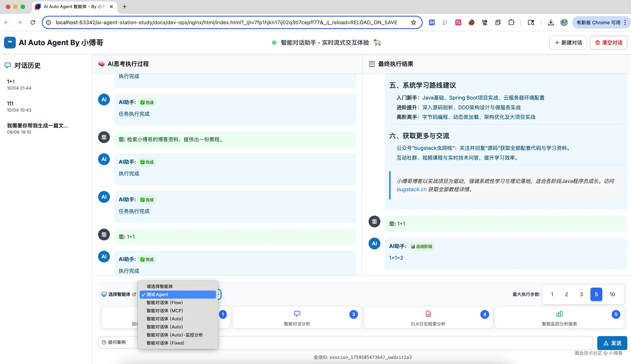The width and height of the screenshot is (631, 364).
Task: Open the Chrome extensions puzzle icon
Action: click(x=511, y=23)
